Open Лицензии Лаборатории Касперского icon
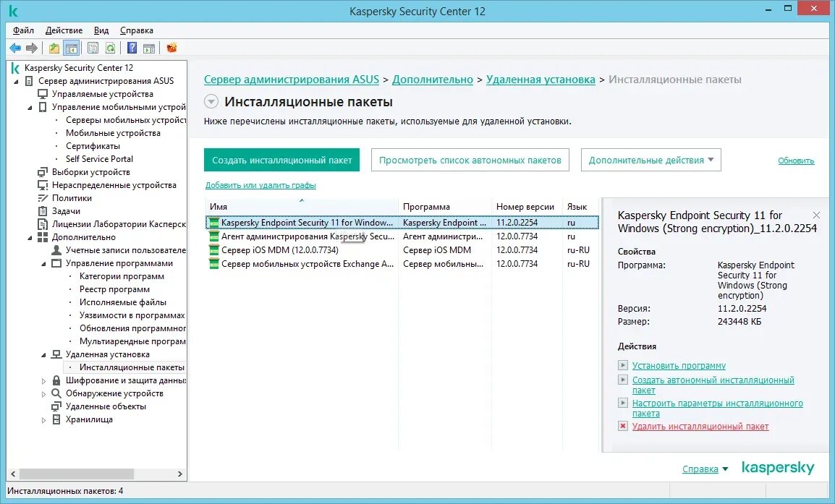The height and width of the screenshot is (504, 835). click(x=43, y=224)
